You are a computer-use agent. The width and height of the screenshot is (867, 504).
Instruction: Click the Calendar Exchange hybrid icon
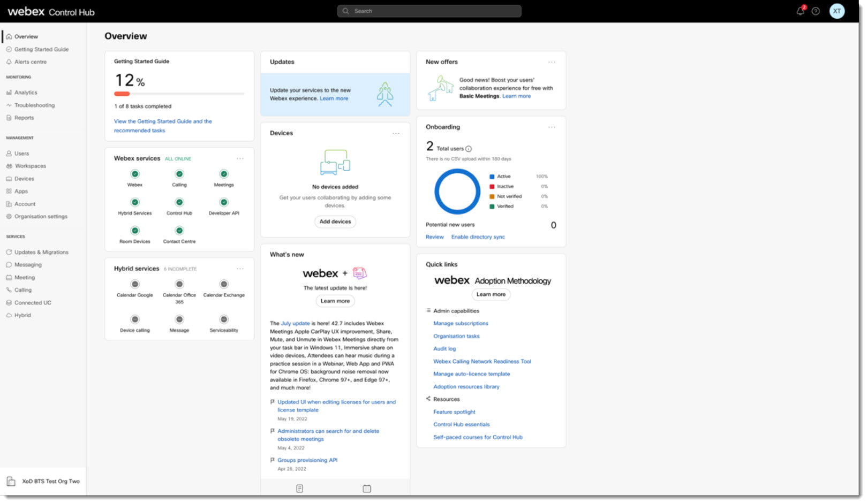224,284
